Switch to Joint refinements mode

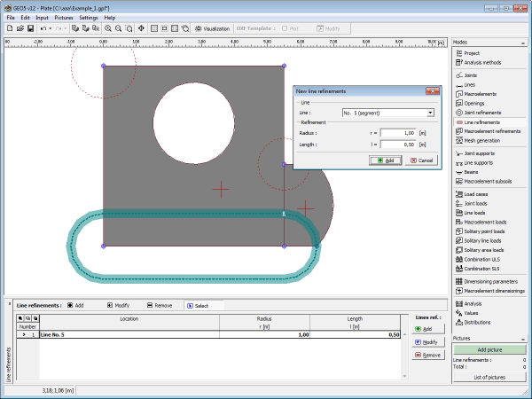(x=482, y=113)
